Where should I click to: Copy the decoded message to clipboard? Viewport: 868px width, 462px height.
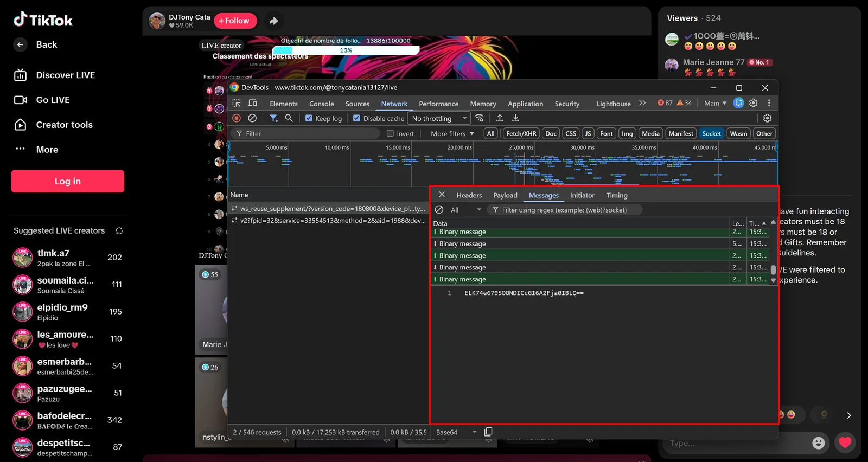coord(488,432)
